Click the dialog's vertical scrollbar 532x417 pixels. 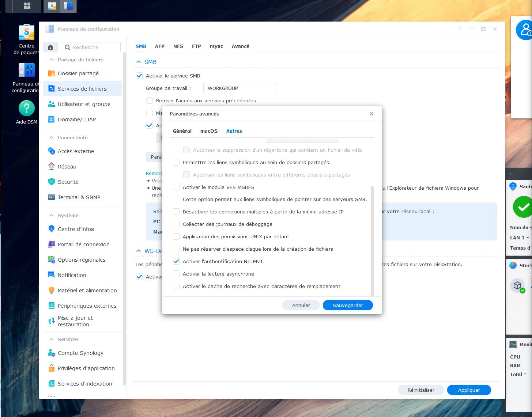[372, 241]
